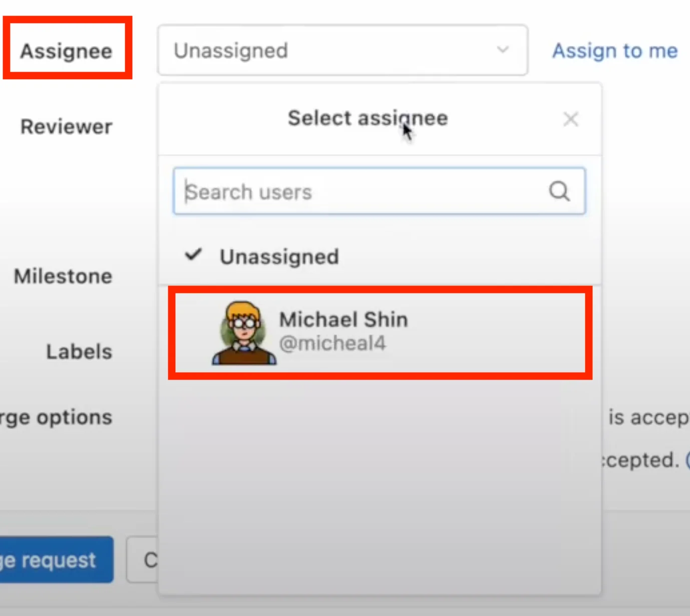Click the Assign to me link
Viewport: 690px width, 616px height.
click(x=614, y=51)
